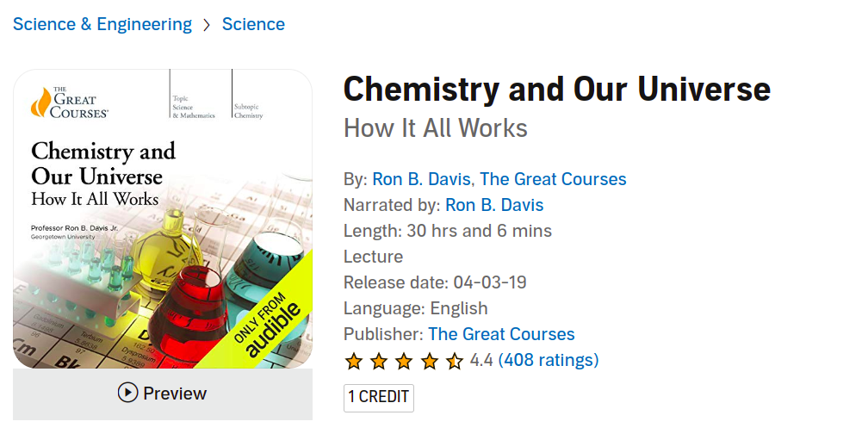Click The Great Courses flame logo on cover
868x434 pixels.
40,102
